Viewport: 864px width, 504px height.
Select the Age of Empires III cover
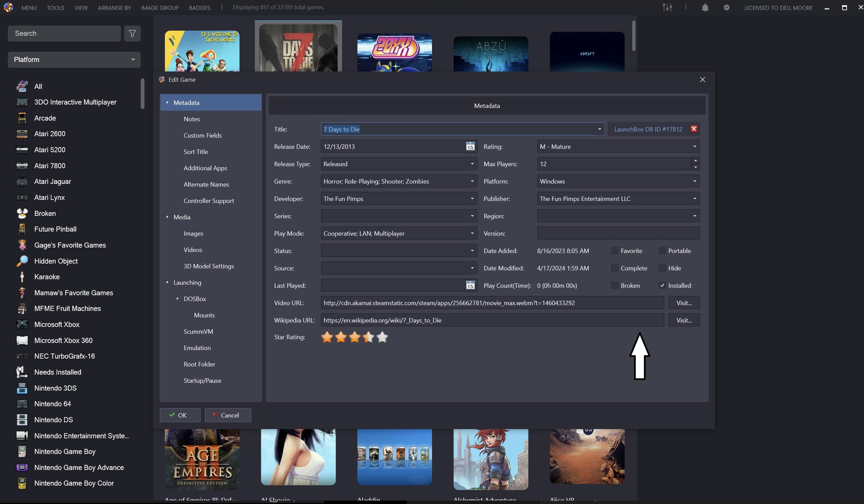click(202, 459)
